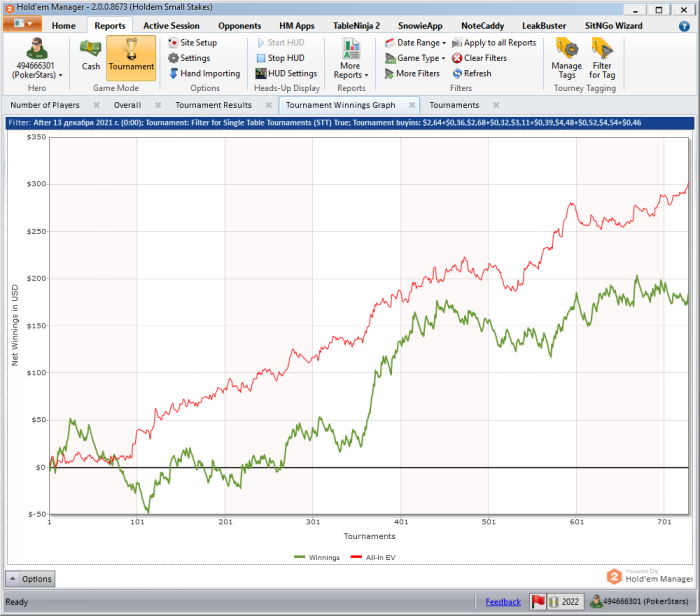Open the Feedback link
700x616 pixels.
pyautogui.click(x=503, y=602)
